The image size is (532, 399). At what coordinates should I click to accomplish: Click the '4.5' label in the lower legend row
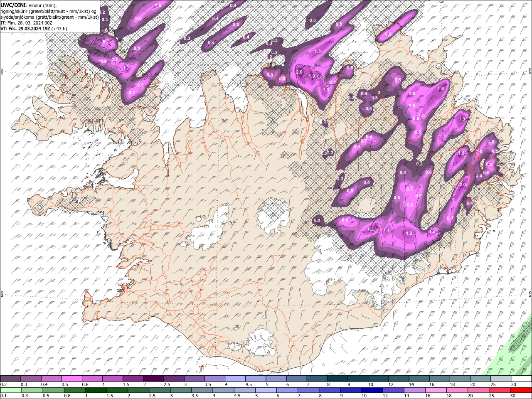237,396
